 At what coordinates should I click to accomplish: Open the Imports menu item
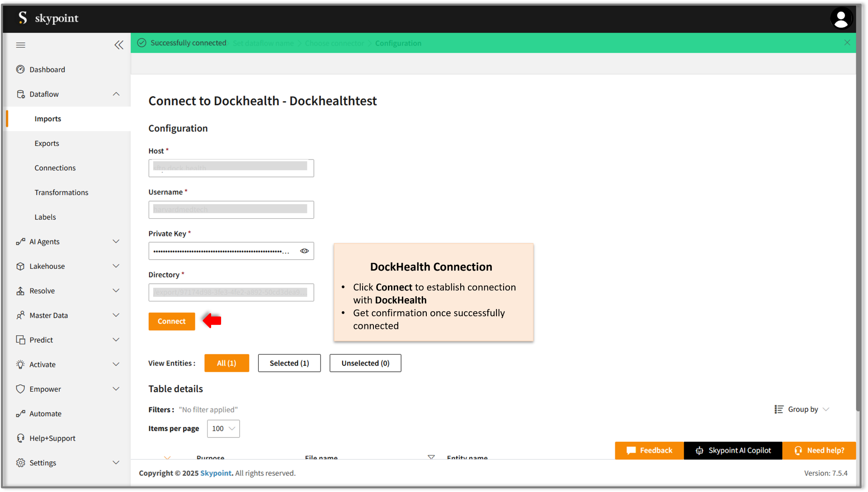tap(47, 118)
